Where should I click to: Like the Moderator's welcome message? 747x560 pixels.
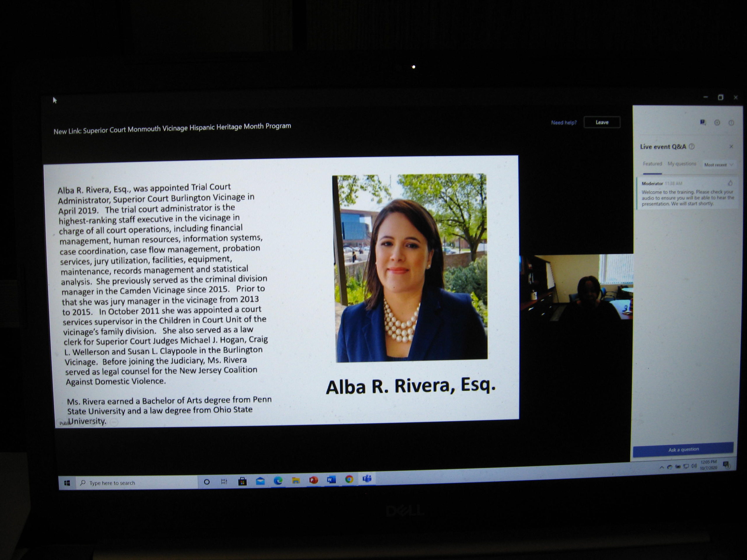(x=730, y=183)
